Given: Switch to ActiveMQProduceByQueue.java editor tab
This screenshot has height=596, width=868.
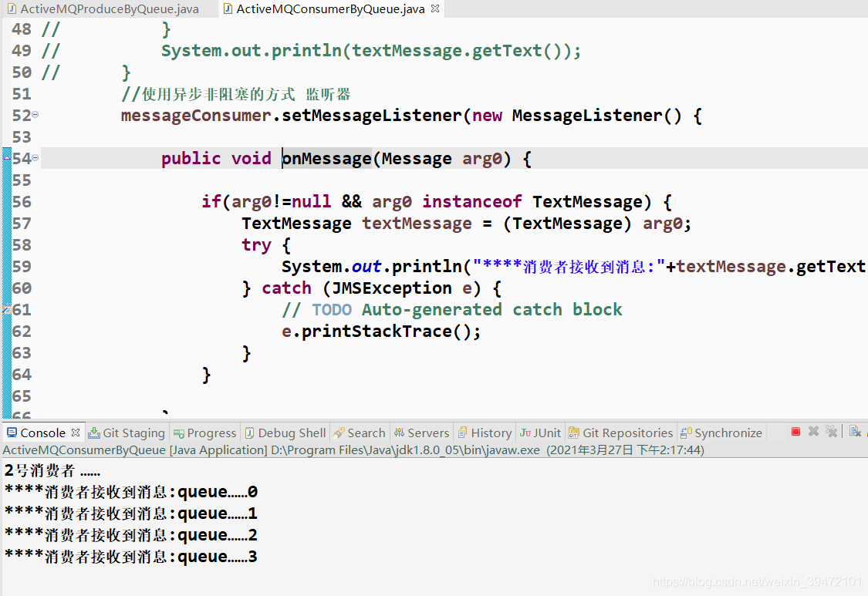Looking at the screenshot, I should [103, 8].
